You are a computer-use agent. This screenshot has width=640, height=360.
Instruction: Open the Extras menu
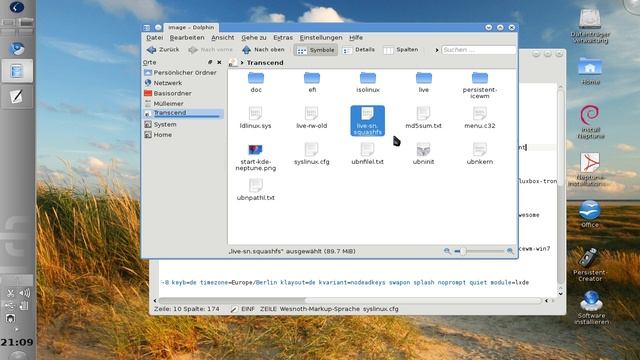[x=283, y=38]
